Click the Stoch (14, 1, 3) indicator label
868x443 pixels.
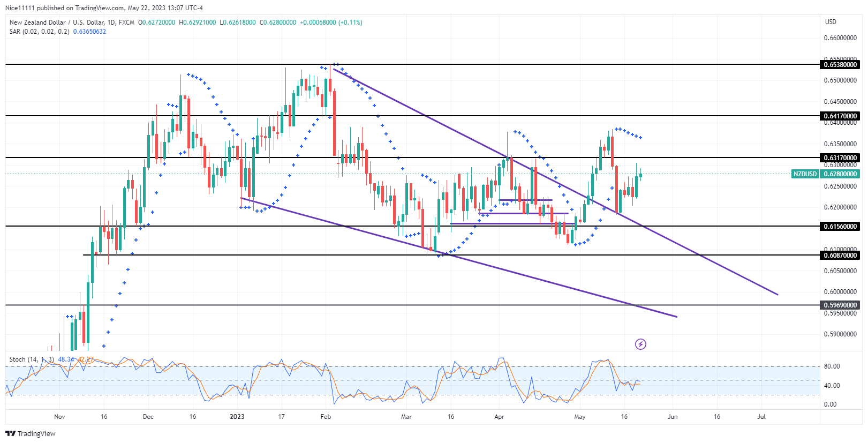point(32,359)
